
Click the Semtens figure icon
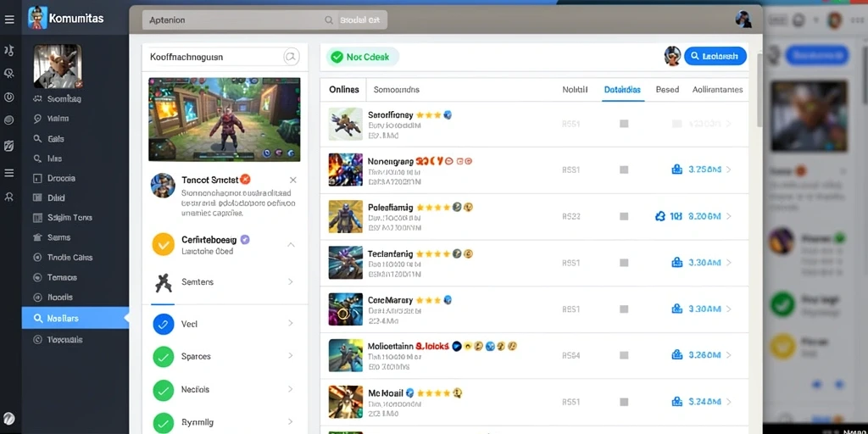[163, 282]
